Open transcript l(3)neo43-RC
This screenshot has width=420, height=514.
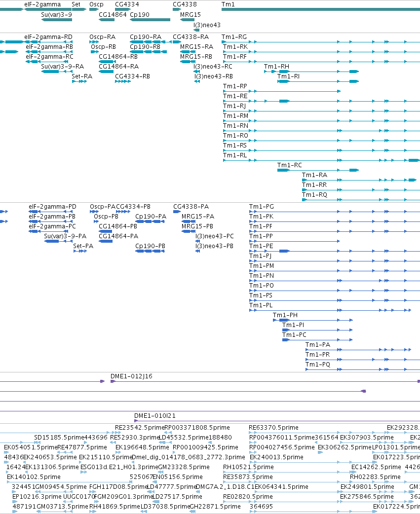click(213, 67)
